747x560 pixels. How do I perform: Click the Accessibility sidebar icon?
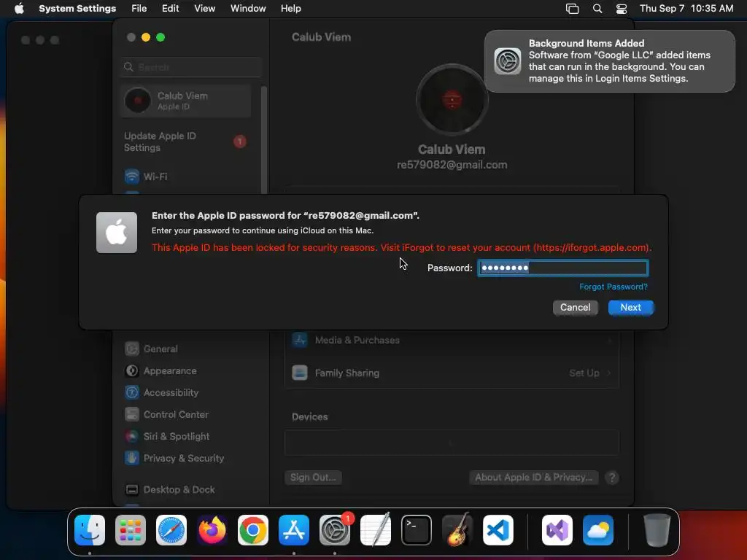pyautogui.click(x=132, y=392)
